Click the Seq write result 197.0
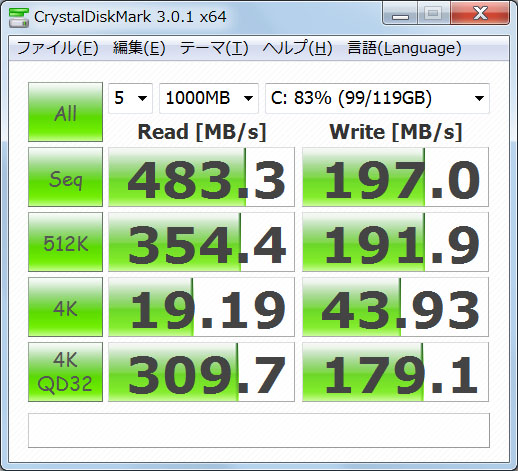518x471 pixels. coord(395,177)
